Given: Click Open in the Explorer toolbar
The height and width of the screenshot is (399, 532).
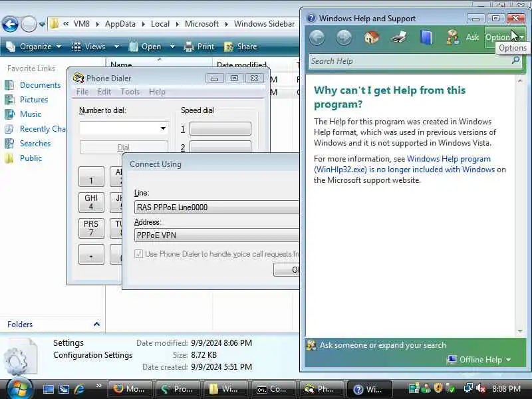Looking at the screenshot, I should pyautogui.click(x=145, y=47).
